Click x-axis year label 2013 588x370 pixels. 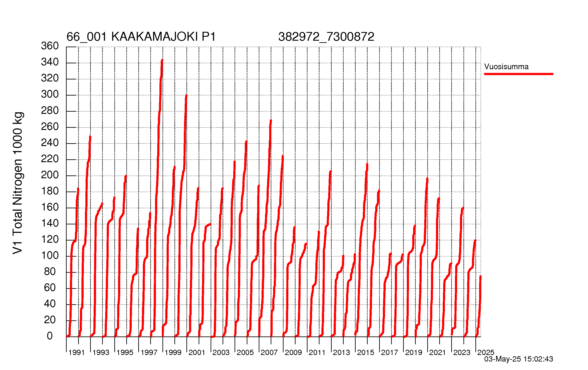click(x=341, y=352)
